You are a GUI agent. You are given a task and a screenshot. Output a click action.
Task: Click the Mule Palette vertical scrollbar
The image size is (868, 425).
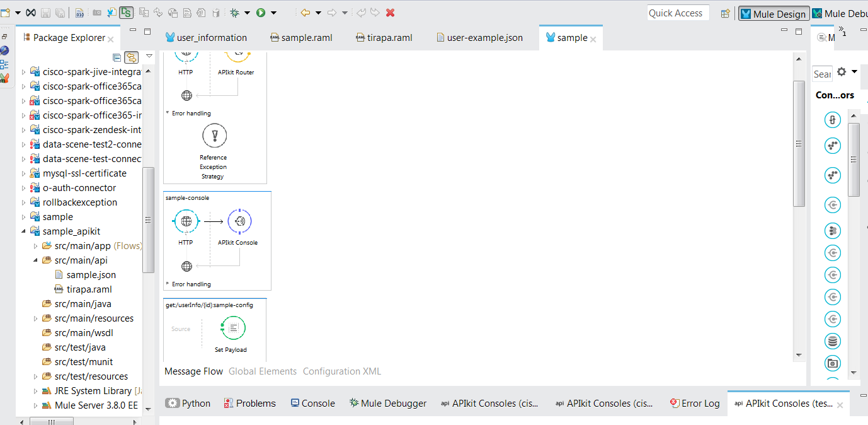coord(854,160)
